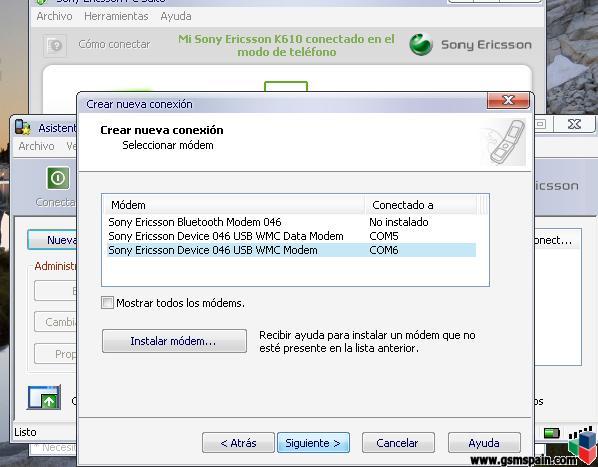This screenshot has height=467, width=598.
Task: Close the Crear nueva conexión dialog
Action: [x=508, y=100]
